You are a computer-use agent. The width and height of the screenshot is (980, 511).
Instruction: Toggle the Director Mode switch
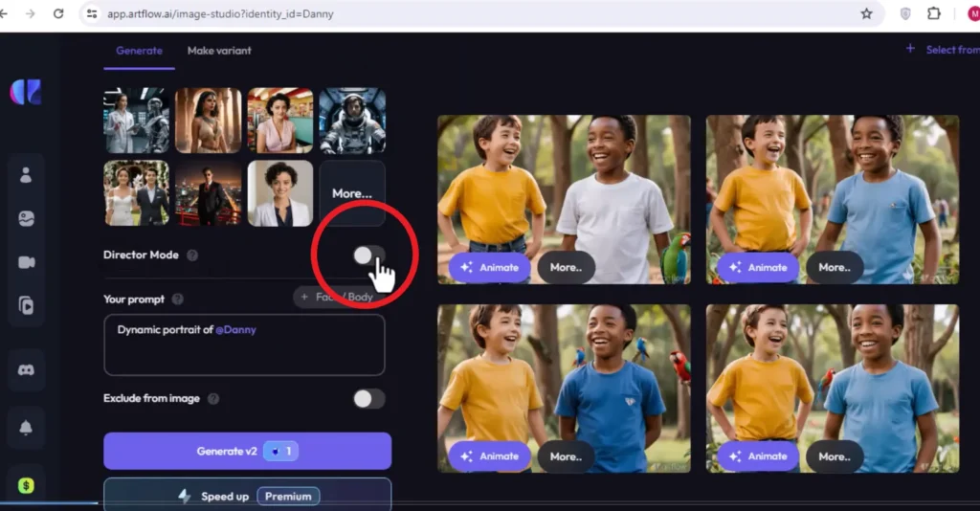368,255
